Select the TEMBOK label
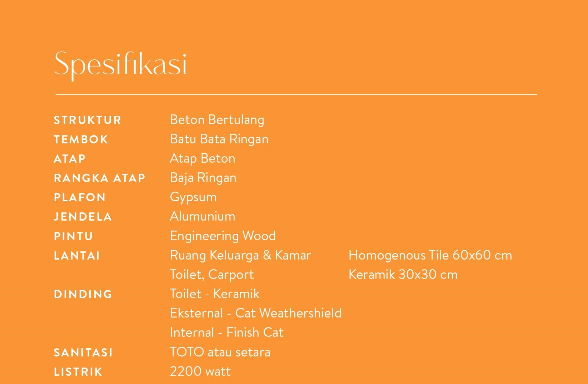This screenshot has width=588, height=384. click(x=81, y=139)
